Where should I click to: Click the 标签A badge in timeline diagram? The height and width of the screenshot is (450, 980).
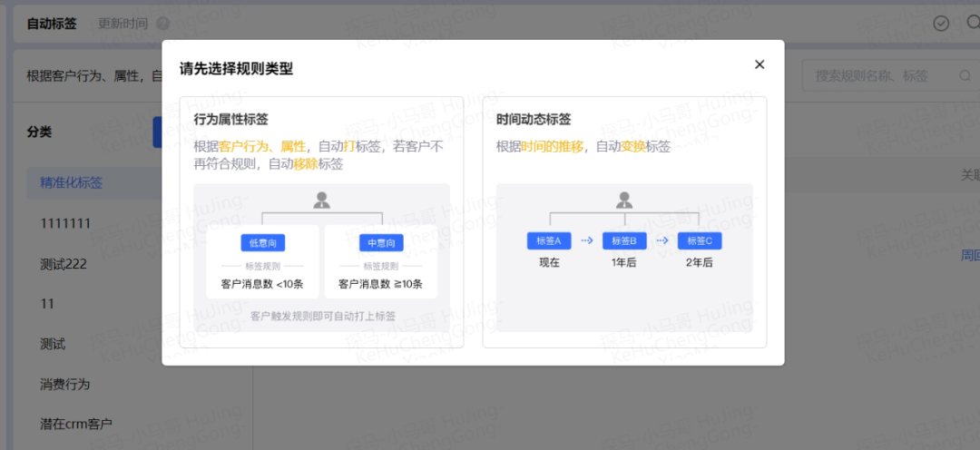549,240
